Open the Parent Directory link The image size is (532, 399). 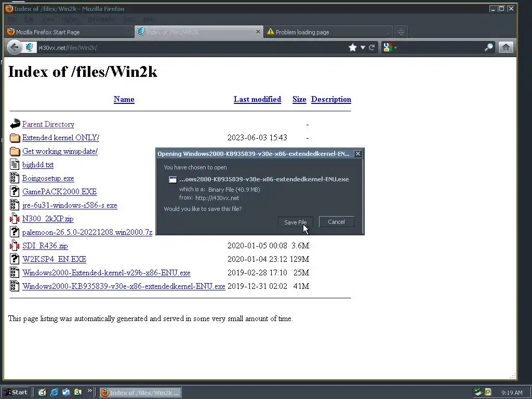(x=48, y=124)
